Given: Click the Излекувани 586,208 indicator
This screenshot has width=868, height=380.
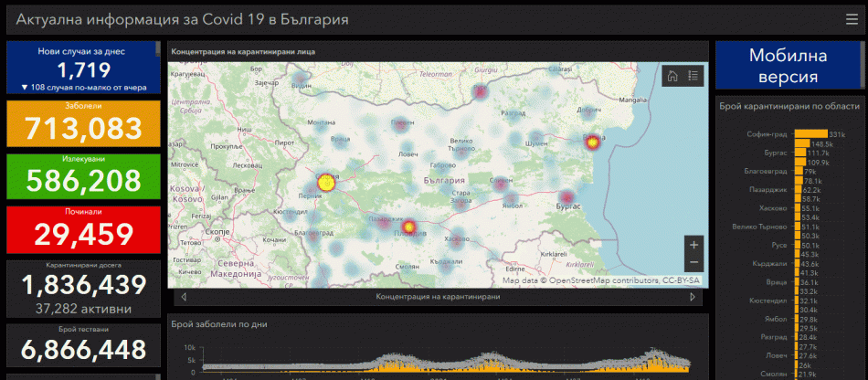Looking at the screenshot, I should [83, 176].
